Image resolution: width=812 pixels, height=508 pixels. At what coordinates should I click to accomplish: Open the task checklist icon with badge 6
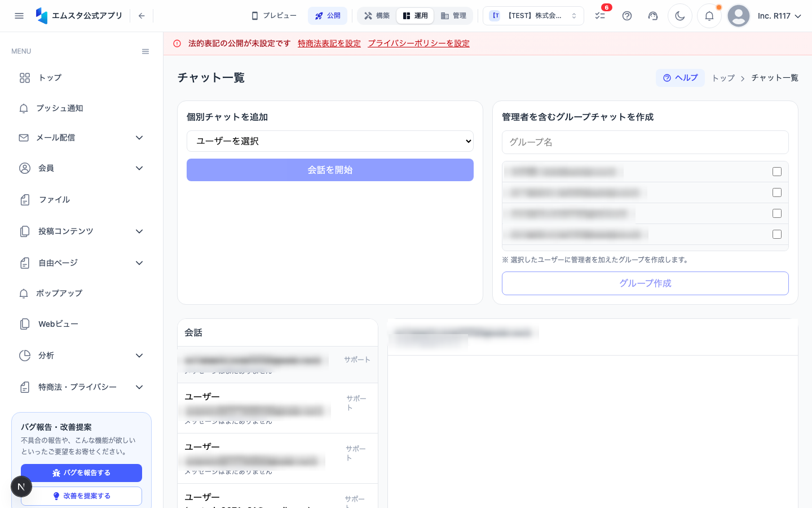[x=601, y=16]
